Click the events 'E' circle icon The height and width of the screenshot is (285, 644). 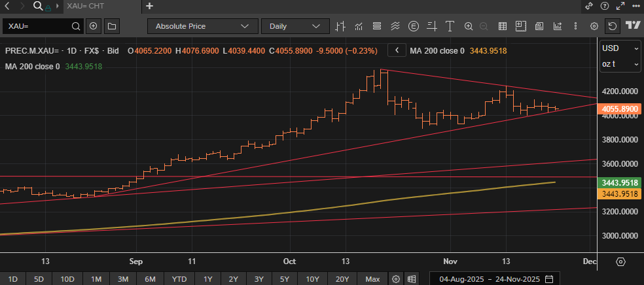click(413, 26)
